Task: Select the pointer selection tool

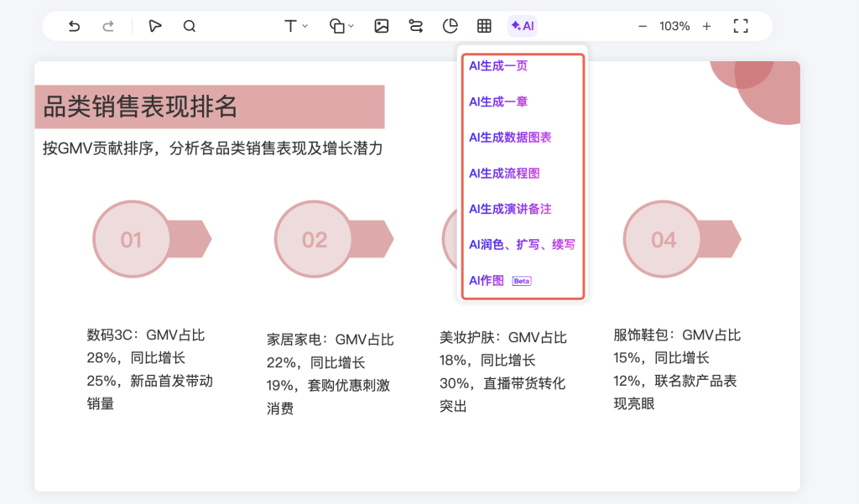Action: [x=154, y=26]
